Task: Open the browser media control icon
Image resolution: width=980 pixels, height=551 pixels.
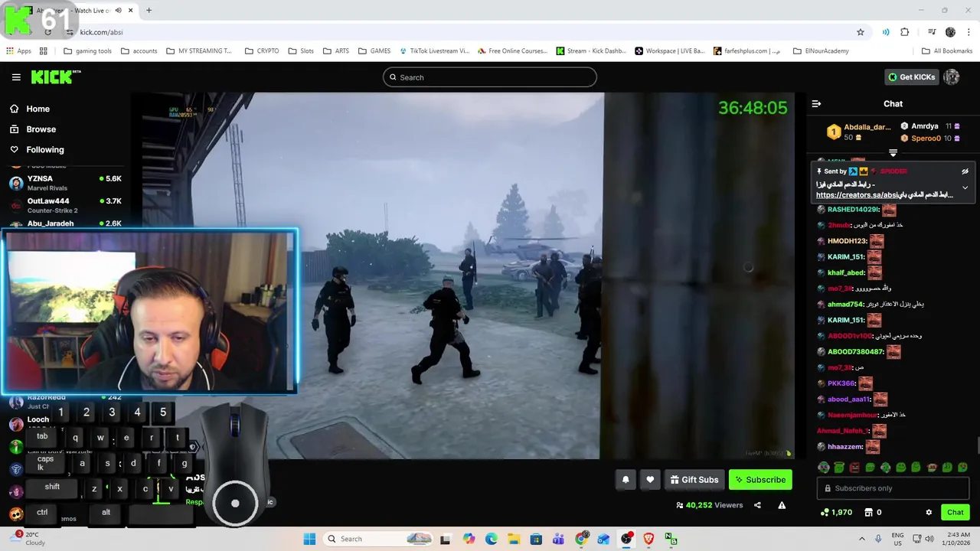Action: point(932,32)
